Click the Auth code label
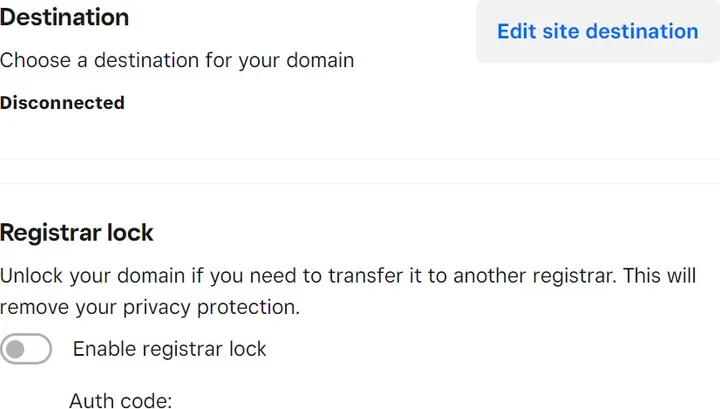 tap(121, 401)
